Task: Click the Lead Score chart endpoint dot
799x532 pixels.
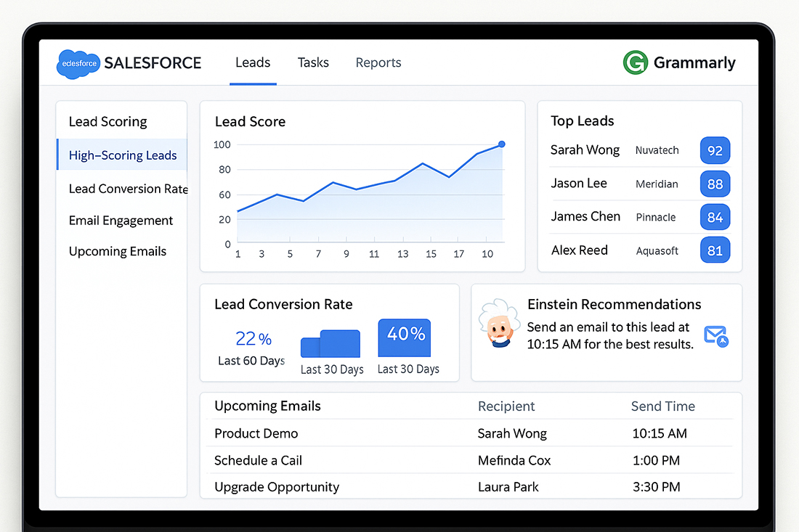Action: (502, 144)
